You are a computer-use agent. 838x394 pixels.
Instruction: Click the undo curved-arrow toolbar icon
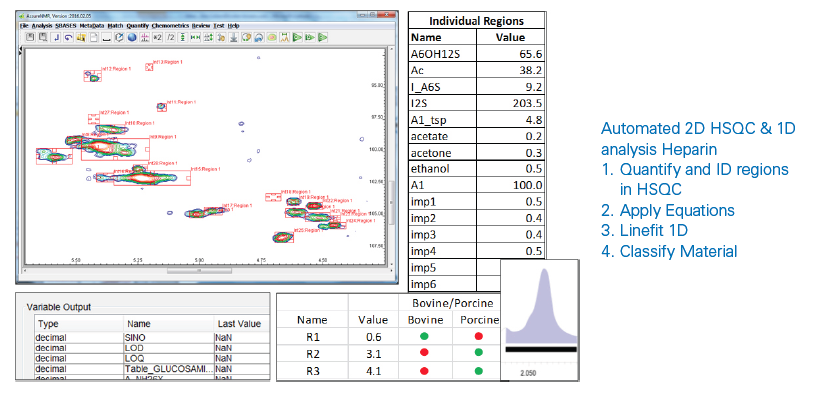tap(69, 37)
